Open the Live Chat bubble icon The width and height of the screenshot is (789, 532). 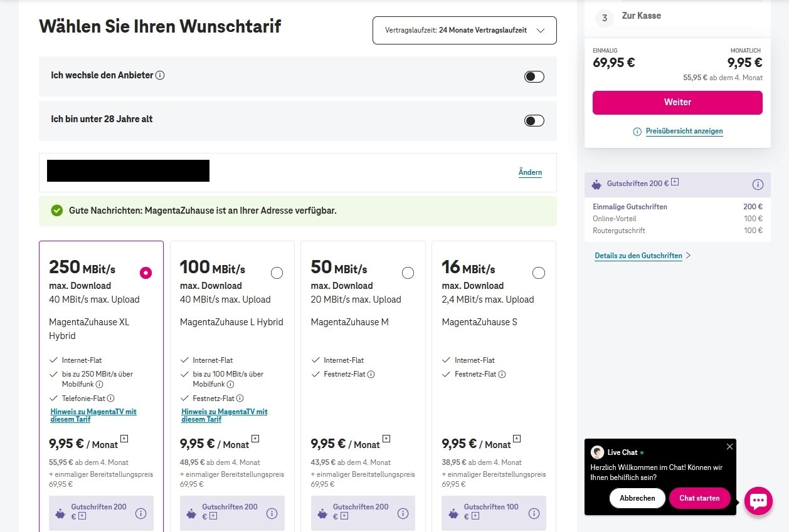click(758, 501)
